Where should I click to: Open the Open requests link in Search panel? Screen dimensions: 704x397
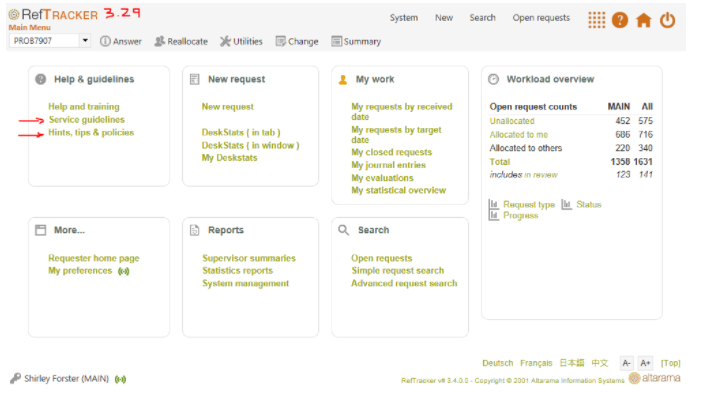382,258
